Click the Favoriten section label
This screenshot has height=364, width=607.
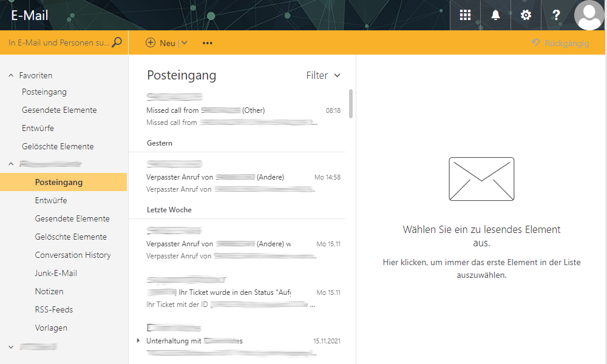(x=36, y=75)
